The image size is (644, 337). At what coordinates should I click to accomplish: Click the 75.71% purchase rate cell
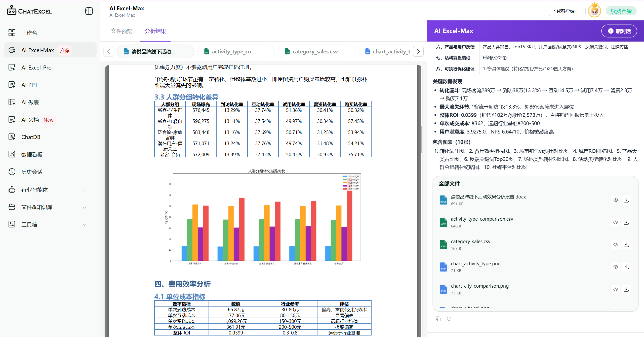click(356, 154)
